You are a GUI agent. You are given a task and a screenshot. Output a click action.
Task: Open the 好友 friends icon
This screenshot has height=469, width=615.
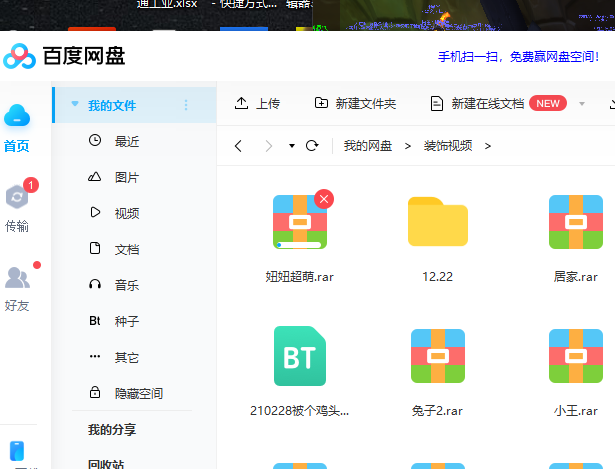[x=17, y=278]
